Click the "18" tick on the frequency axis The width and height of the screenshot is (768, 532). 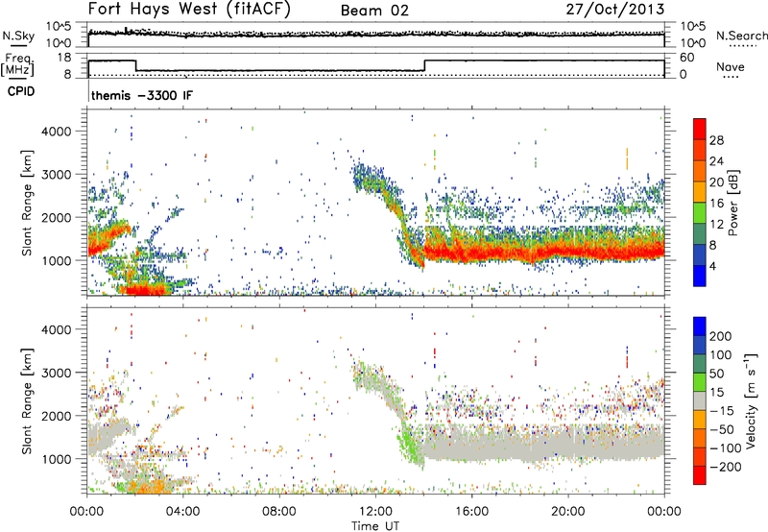[64, 58]
